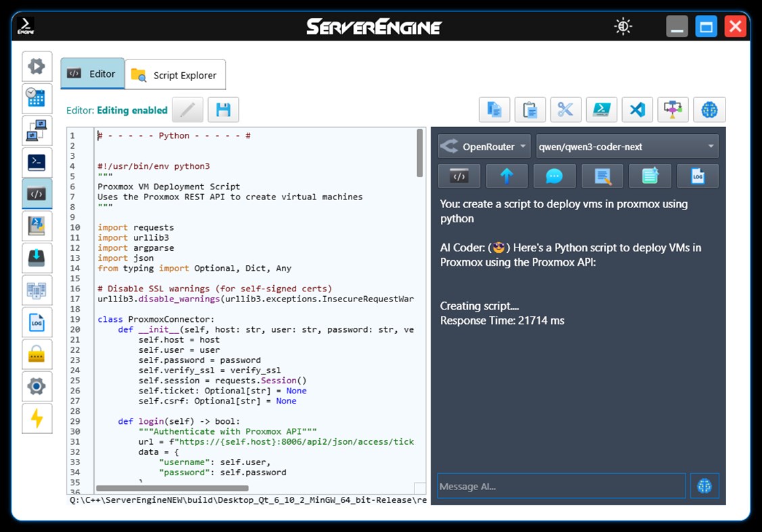Image resolution: width=762 pixels, height=532 pixels.
Task: Switch to the Script Explorer tab
Action: click(x=175, y=74)
